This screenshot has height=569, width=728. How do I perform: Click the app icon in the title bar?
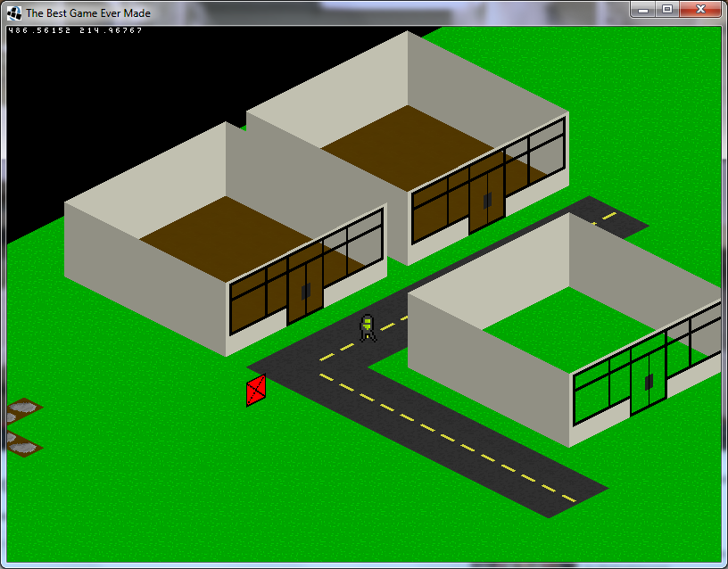click(x=14, y=13)
